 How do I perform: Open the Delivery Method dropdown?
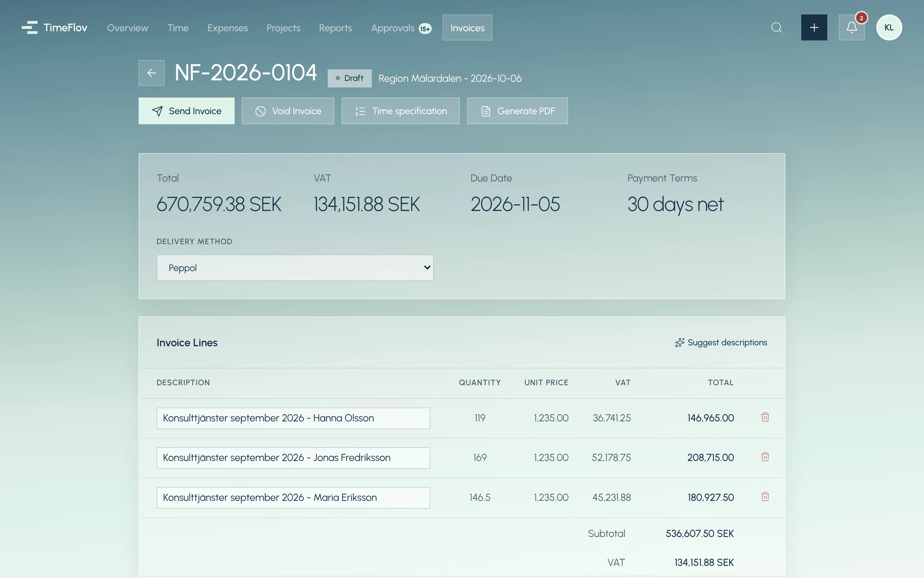(295, 268)
